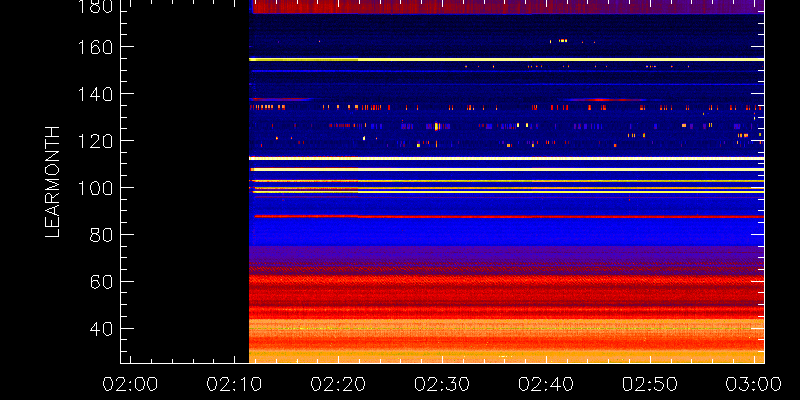Click the 02:30 time axis label

coord(441,383)
